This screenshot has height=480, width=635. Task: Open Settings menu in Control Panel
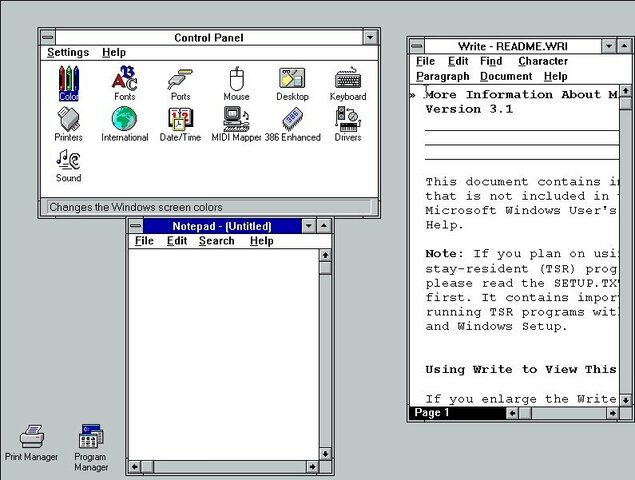(x=68, y=53)
